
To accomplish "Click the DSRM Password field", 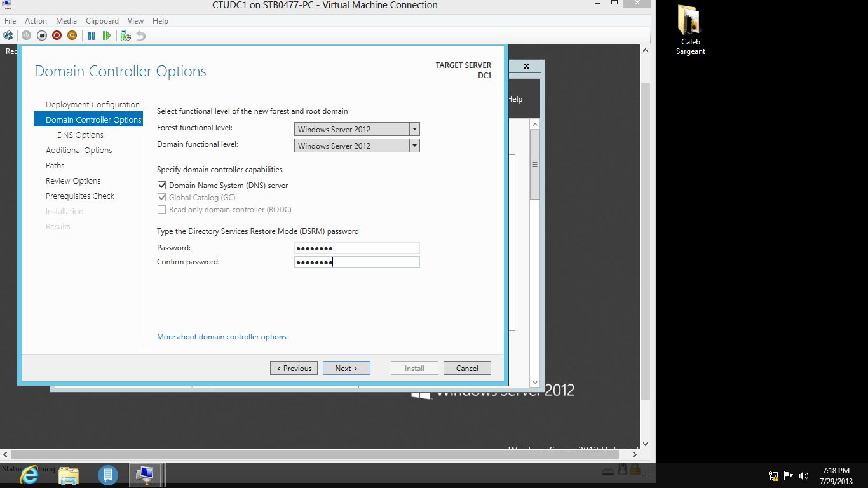I will pos(357,248).
